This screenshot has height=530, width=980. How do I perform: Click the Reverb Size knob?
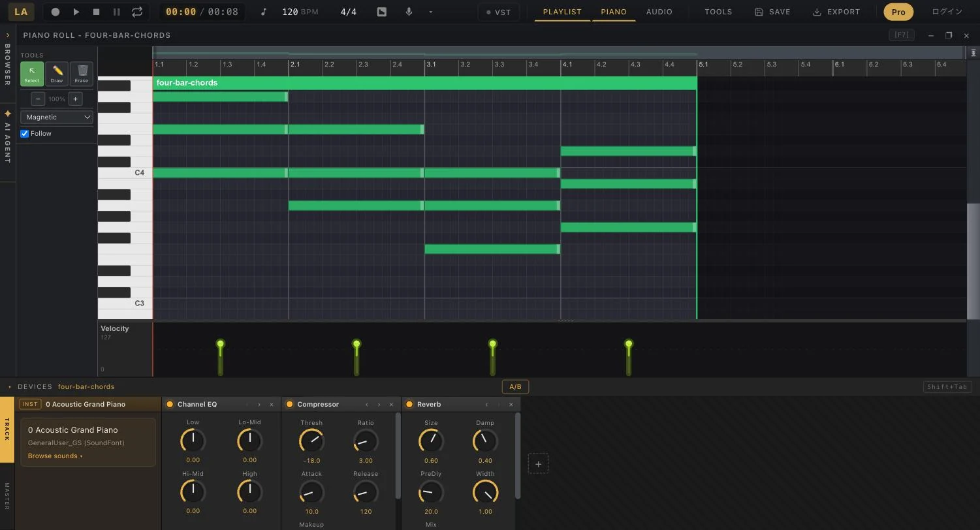click(x=431, y=441)
